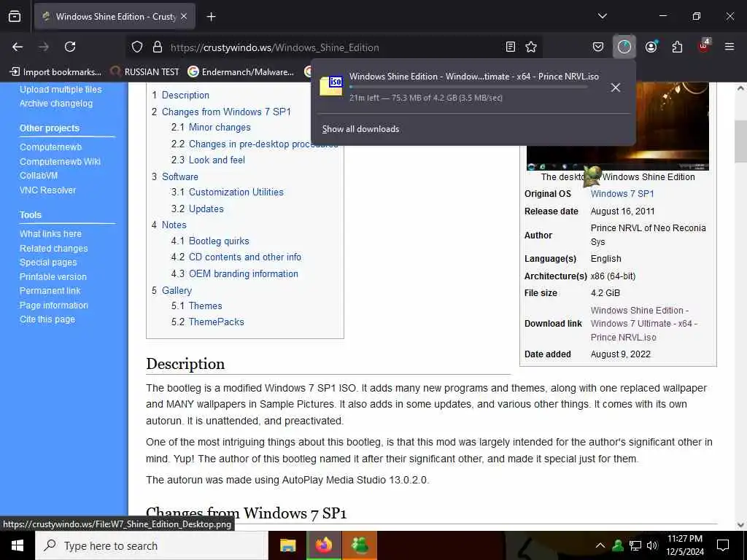Open Cite this page link

(47, 319)
